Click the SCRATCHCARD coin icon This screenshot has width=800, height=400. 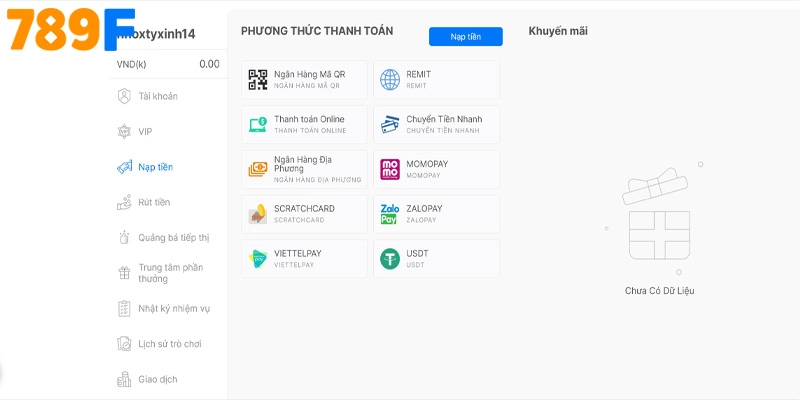(258, 214)
